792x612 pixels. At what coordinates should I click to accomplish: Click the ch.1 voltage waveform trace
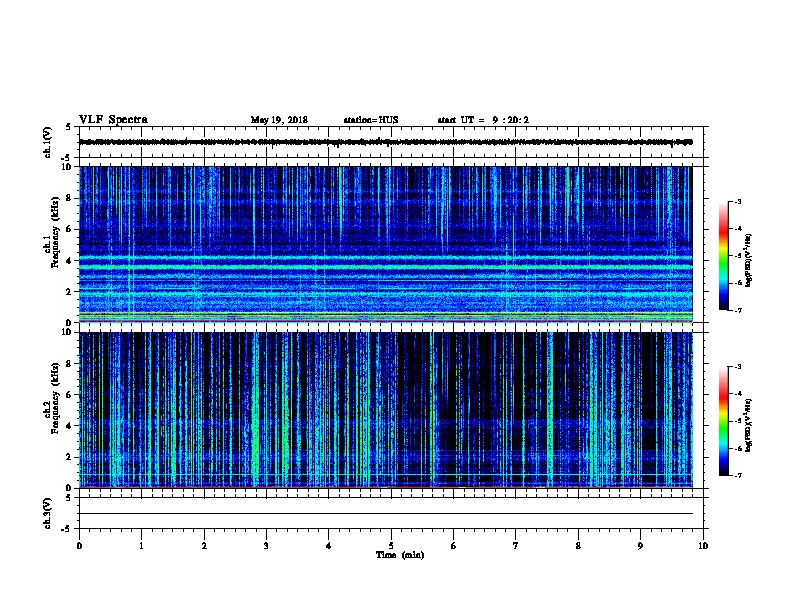[386, 142]
